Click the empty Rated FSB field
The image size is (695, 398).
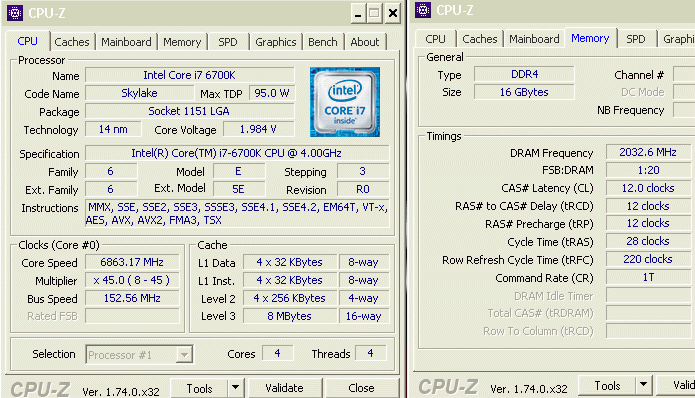(132, 316)
